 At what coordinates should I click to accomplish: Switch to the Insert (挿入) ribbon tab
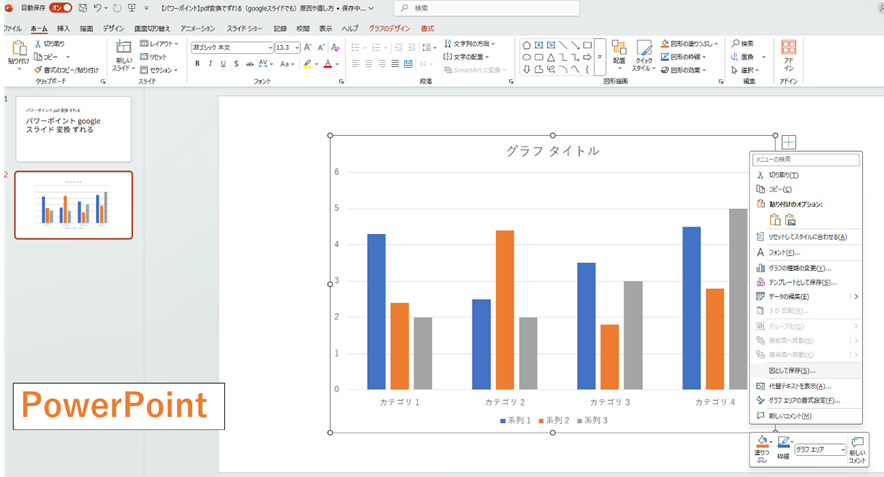click(x=64, y=29)
